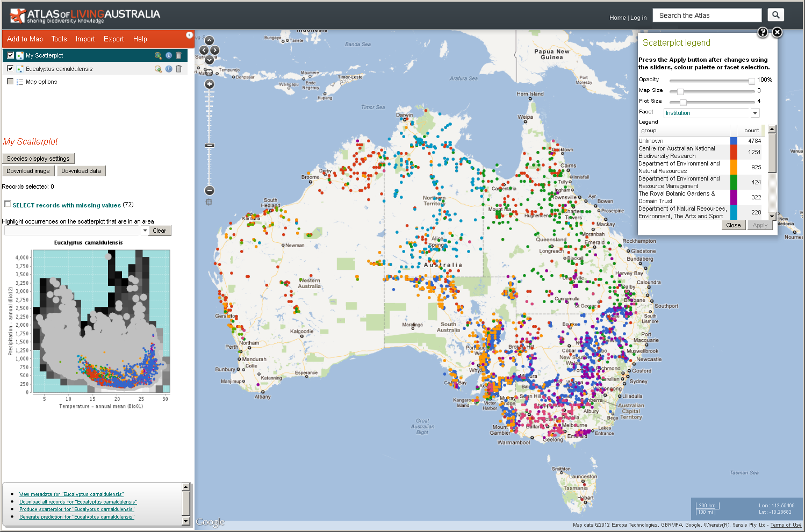Screen dimensions: 805x532
Task: Zoom to the My Scatterplot layer extent
Action: [x=158, y=55]
